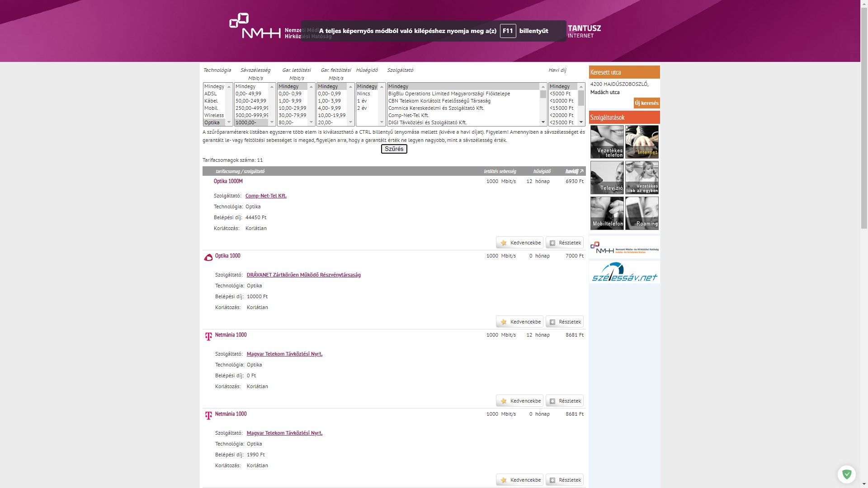Screen dimensions: 868x488
Task: Select 1 év in Hűségidő list
Action: [367, 101]
